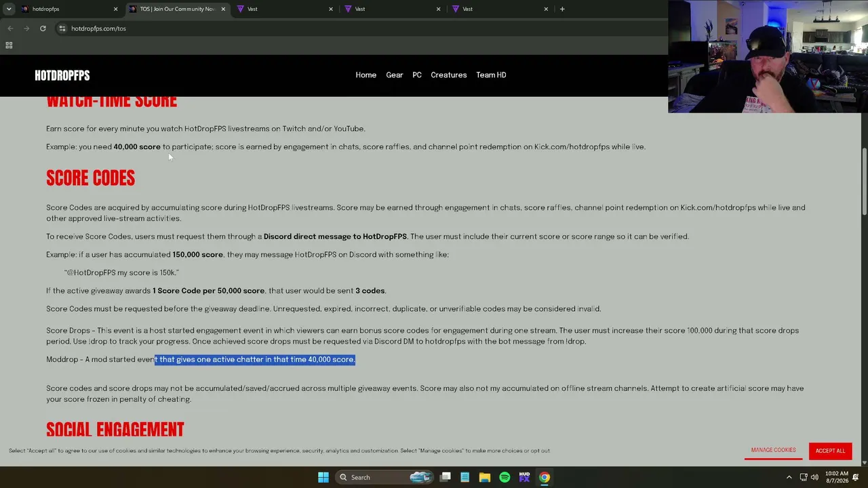Close the TOS tab
This screenshot has width=868, height=488.
coord(223,9)
